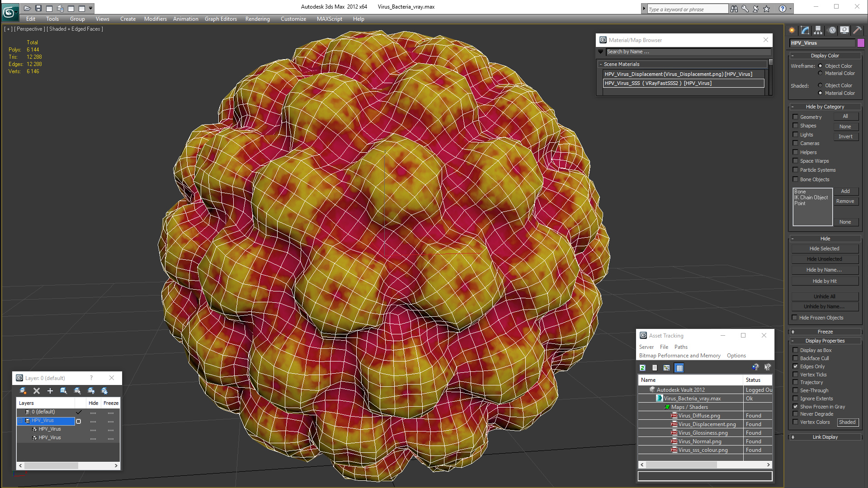Click Highlight Selected Objects' Layers icon
This screenshot has width=868, height=488.
tap(77, 391)
